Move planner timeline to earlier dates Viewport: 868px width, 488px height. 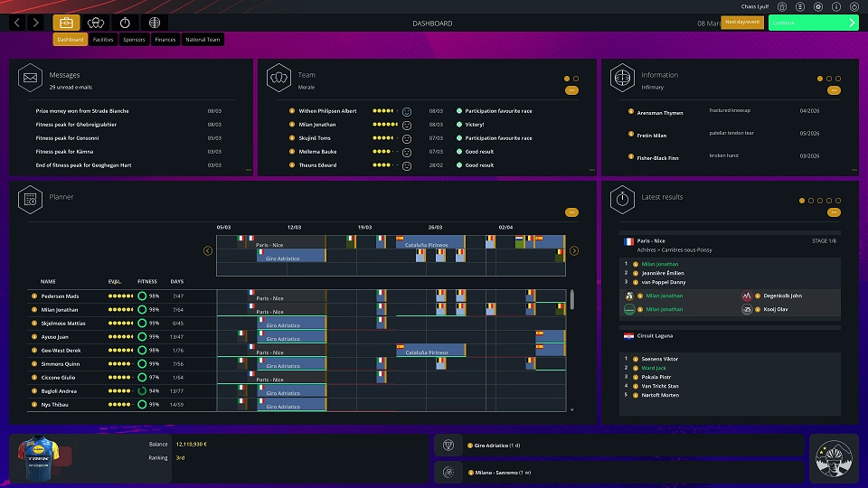pyautogui.click(x=208, y=250)
